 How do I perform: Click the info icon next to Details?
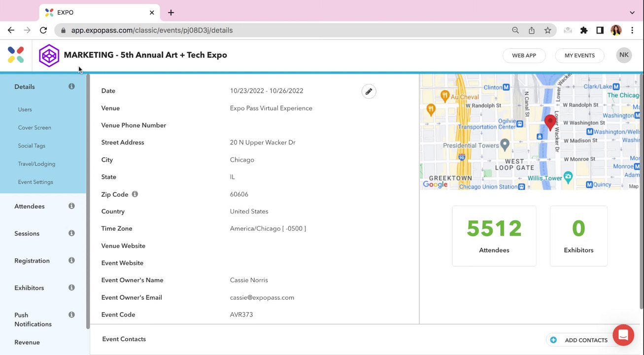[71, 86]
